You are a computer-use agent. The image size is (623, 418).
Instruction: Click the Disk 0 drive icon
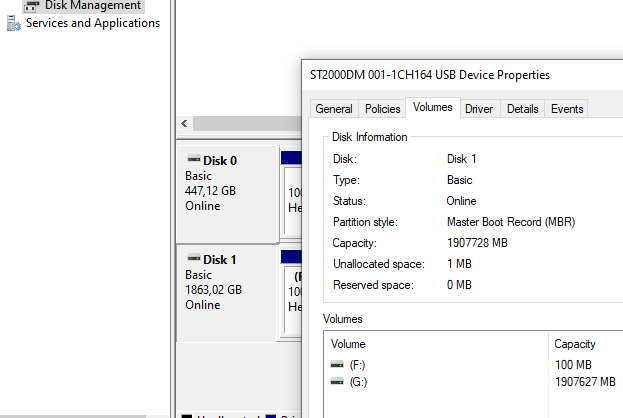coord(193,159)
